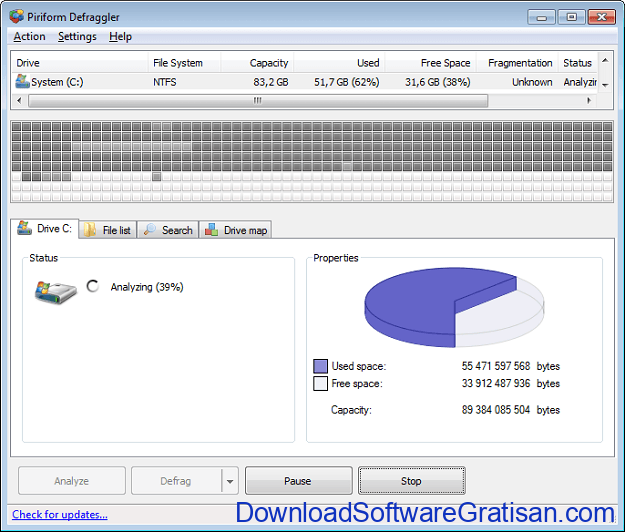
Task: Click the Search magnifier icon
Action: [149, 230]
